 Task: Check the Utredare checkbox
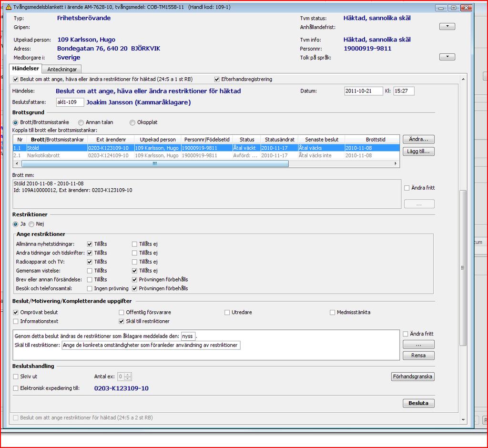point(227,312)
